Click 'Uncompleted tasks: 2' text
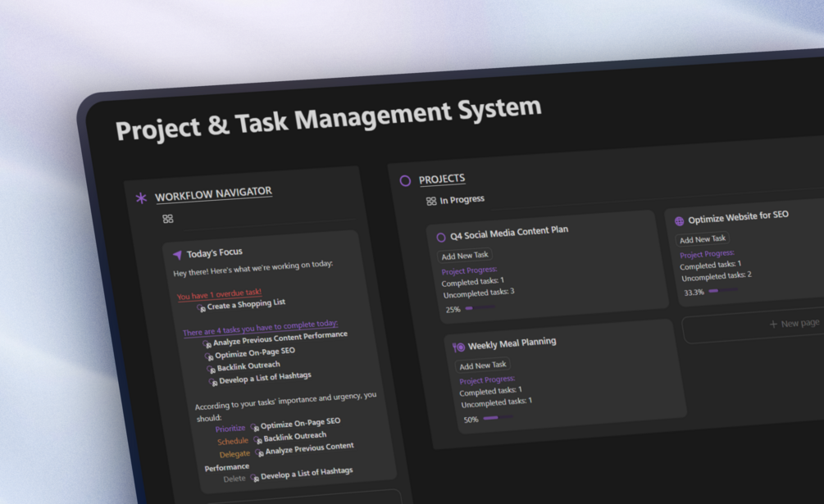This screenshot has height=504, width=824. [x=717, y=276]
